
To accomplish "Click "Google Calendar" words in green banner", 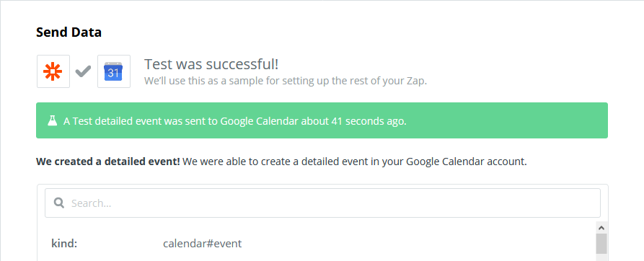I will [x=259, y=121].
